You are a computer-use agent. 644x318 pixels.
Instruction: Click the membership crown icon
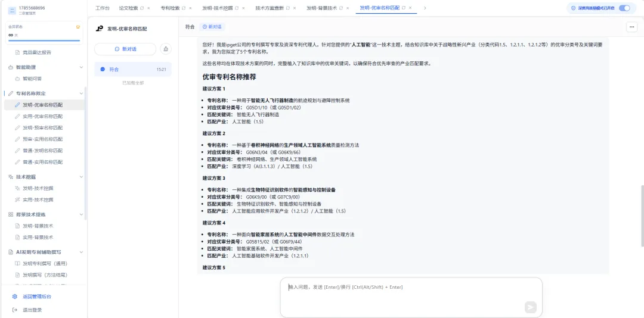[78, 27]
